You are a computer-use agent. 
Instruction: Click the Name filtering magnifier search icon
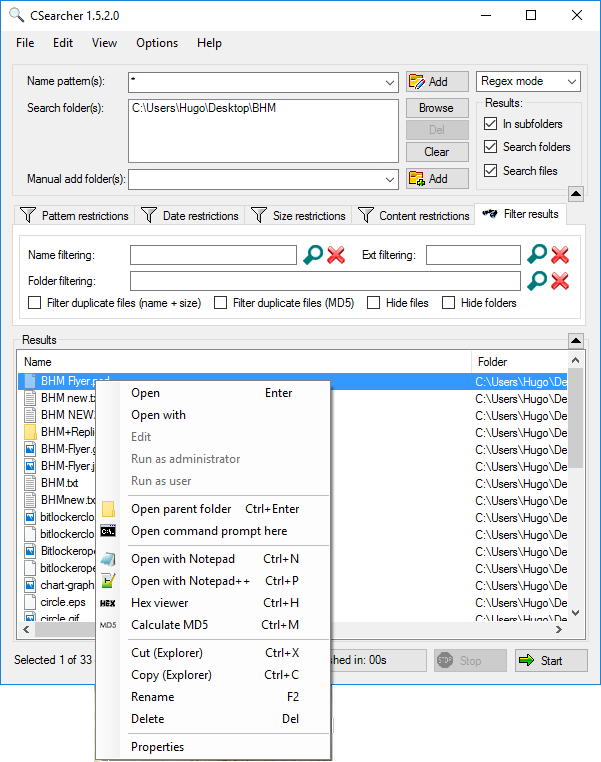pos(313,255)
